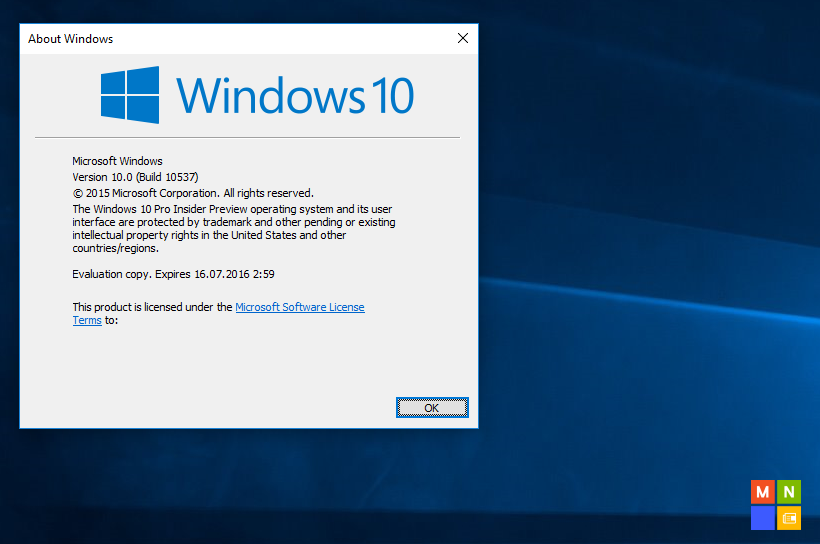This screenshot has width=820, height=544.
Task: Click the Evaluation copy expiry text
Action: tap(173, 274)
